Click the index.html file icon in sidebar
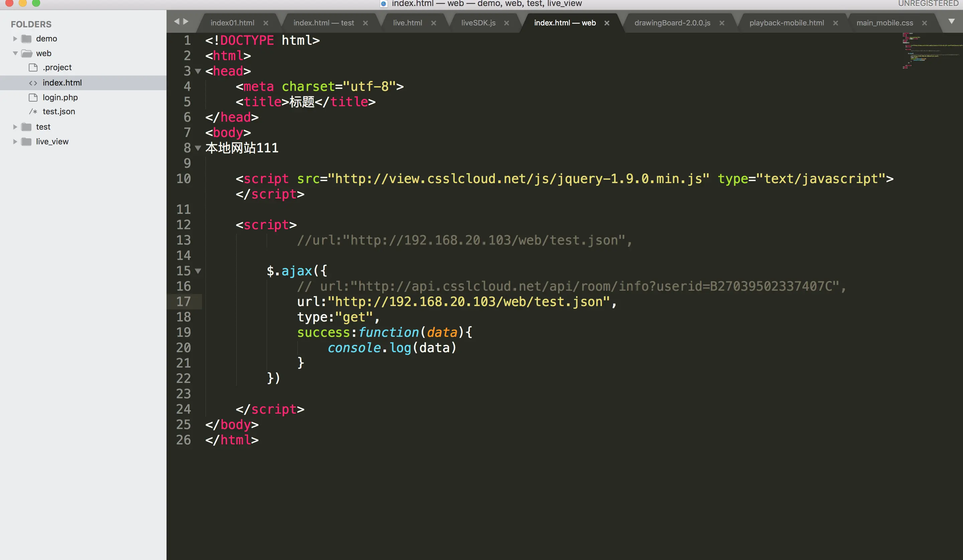 click(33, 83)
